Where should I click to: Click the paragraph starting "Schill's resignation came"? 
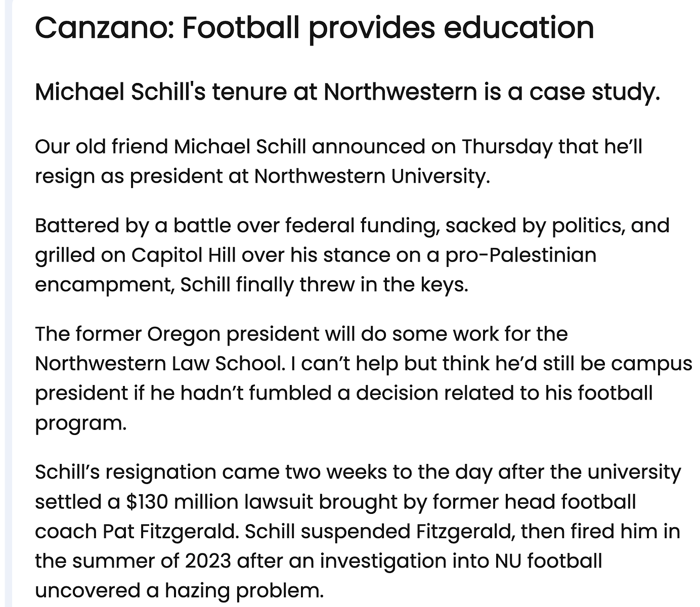pos(357,531)
